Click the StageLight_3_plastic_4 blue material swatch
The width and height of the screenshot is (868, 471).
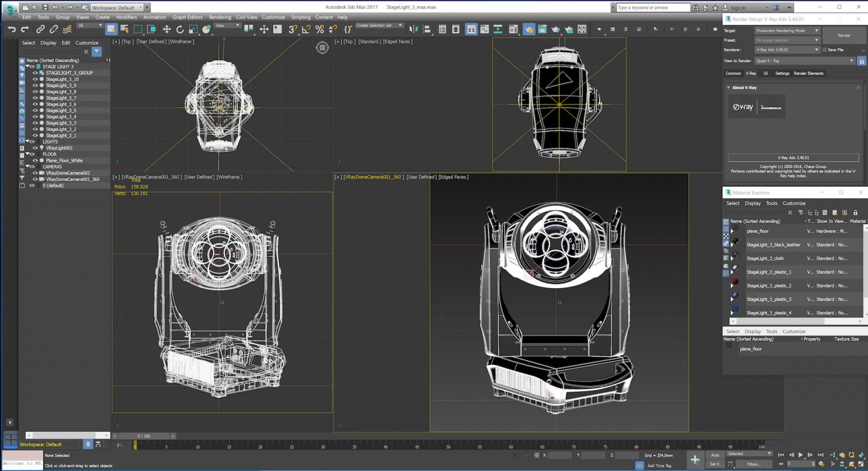(735, 309)
